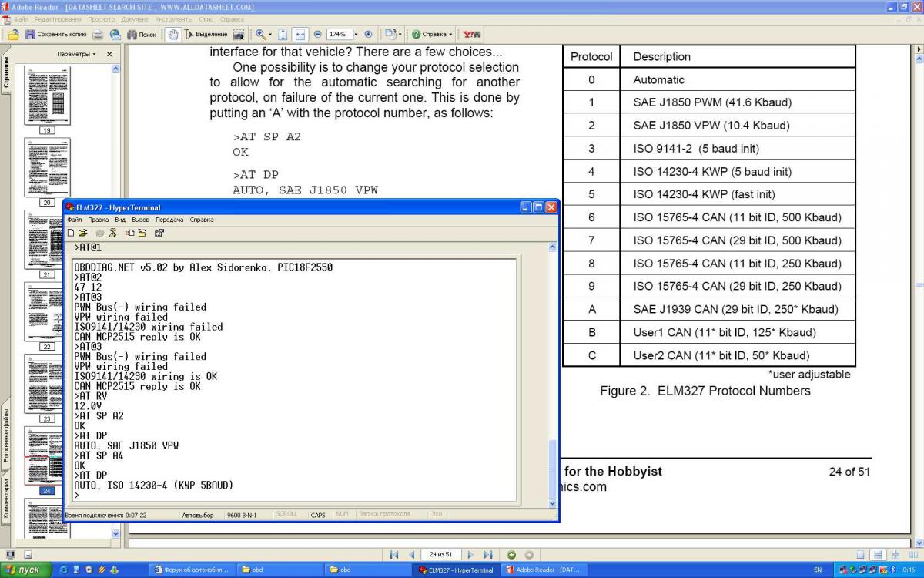Expand the Параметры options dropdown
The image size is (924, 578).
click(x=76, y=55)
